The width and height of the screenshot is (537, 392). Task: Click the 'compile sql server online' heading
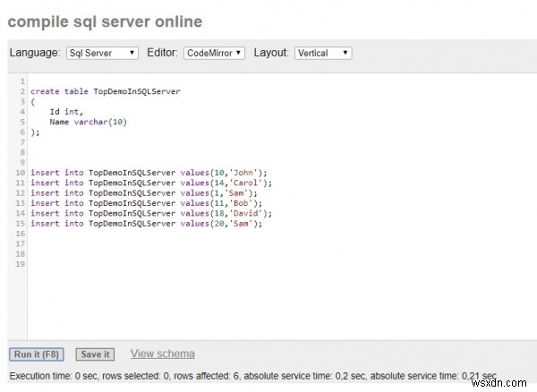[105, 21]
